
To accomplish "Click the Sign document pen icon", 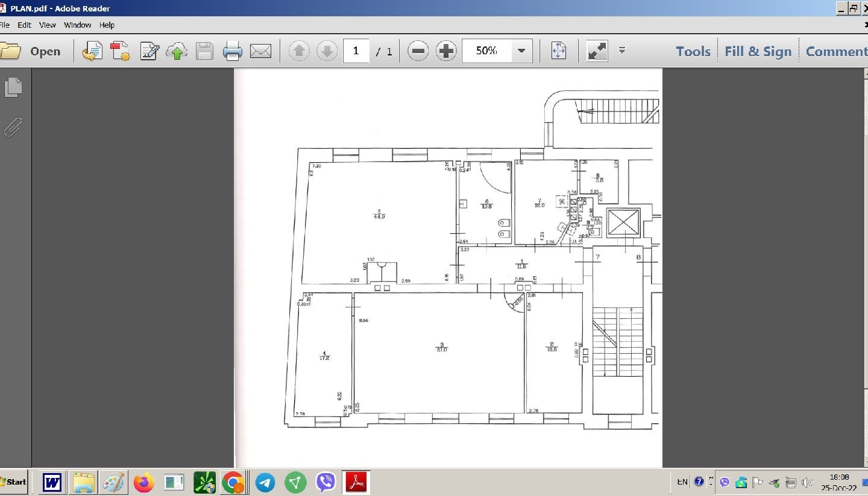I will pyautogui.click(x=149, y=51).
